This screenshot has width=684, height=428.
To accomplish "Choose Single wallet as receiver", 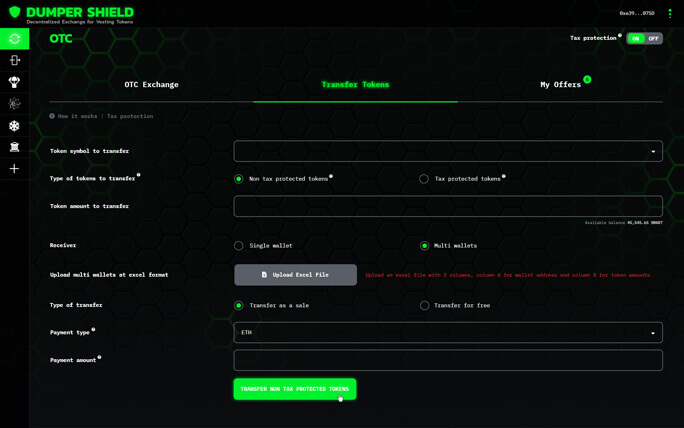I will (x=239, y=245).
